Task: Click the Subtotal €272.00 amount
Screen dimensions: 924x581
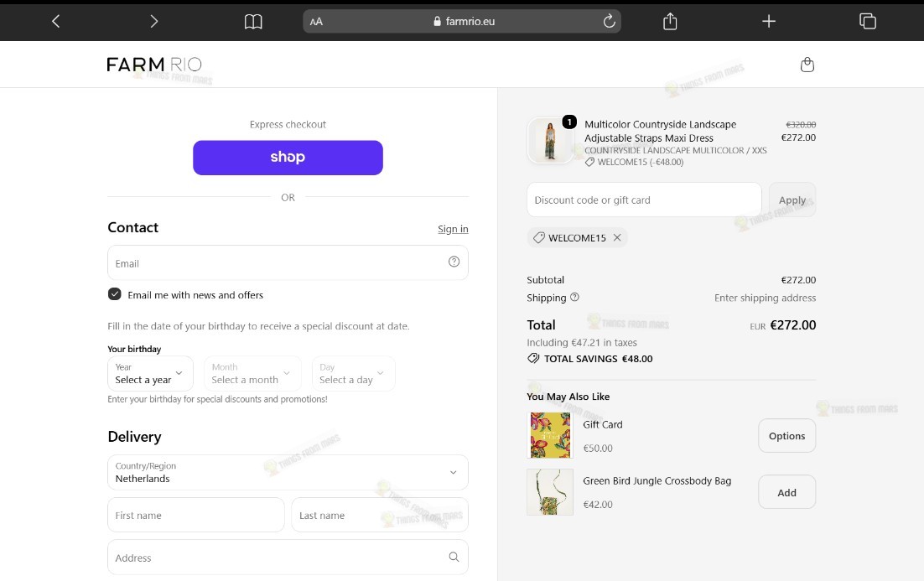Action: tap(798, 280)
